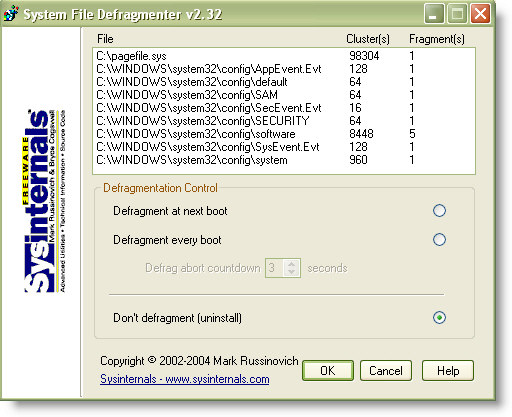Image resolution: width=512 pixels, height=417 pixels.
Task: Select Defragment at next boot option
Action: 439,211
